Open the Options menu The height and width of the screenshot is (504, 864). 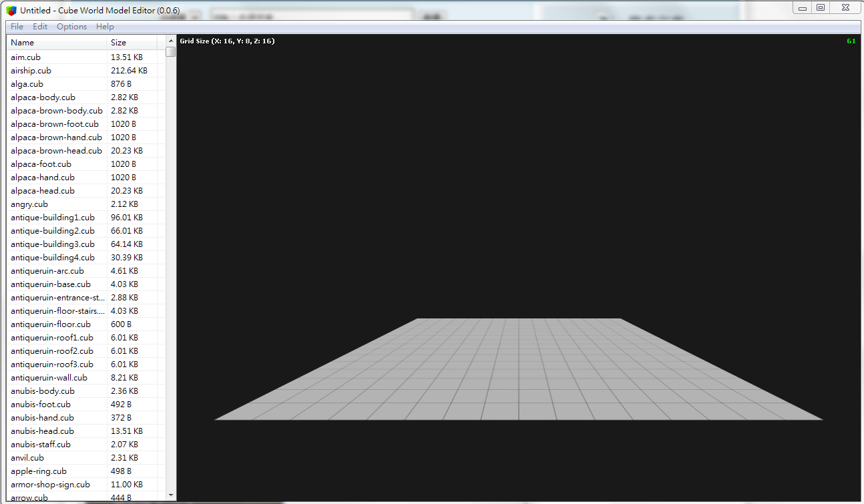point(71,27)
